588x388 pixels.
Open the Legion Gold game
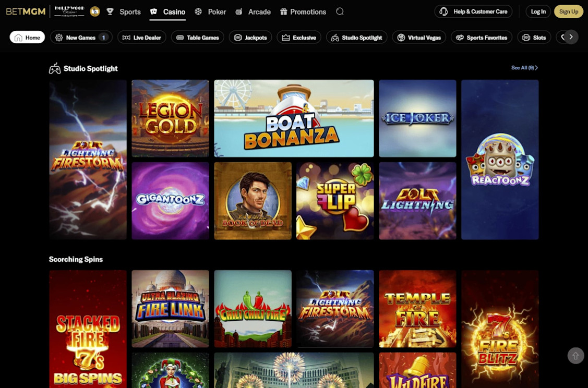tap(170, 118)
